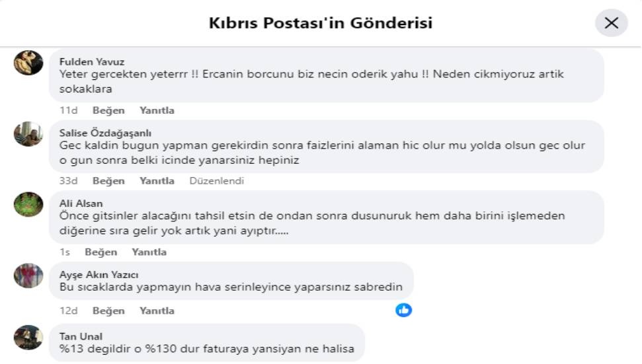Open Fulden Yavuz's profile picture
Viewport: 642px width, 364px height.
click(x=28, y=63)
